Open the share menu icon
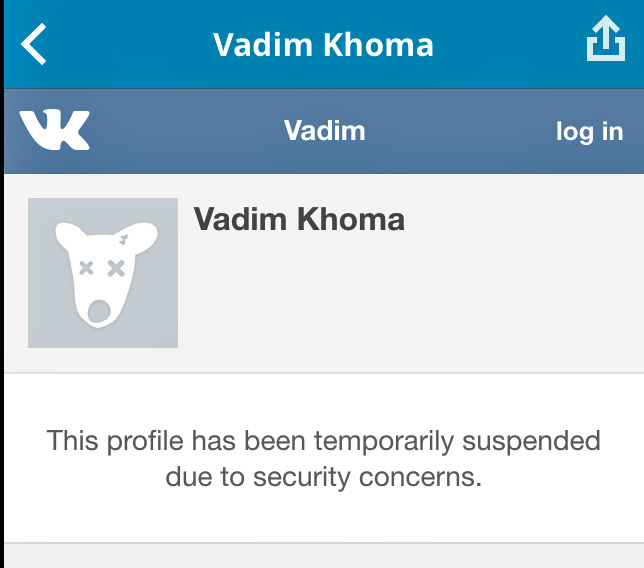644x568 pixels. tap(604, 43)
